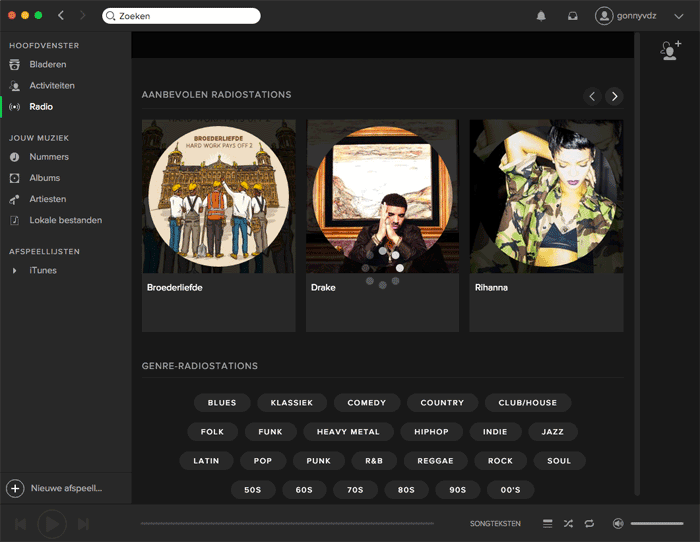Start the CLUB/HOUSE genre station
Viewport: 700px width, 542px height.
(528, 403)
